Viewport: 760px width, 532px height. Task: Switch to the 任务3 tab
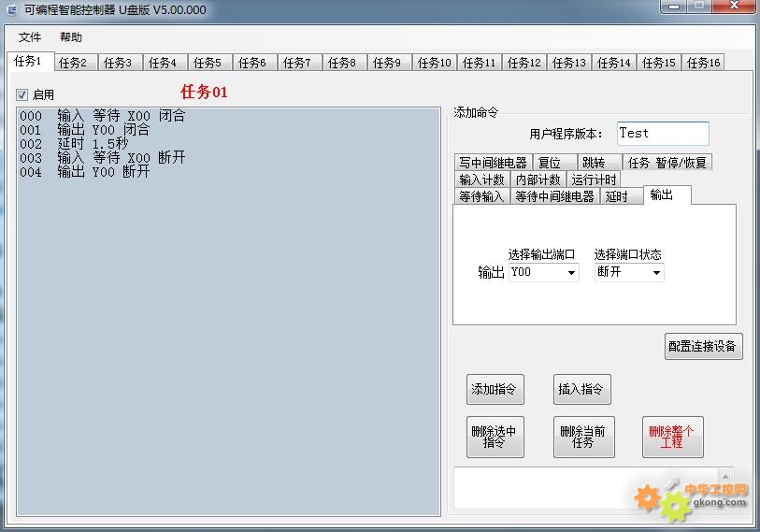[121, 63]
